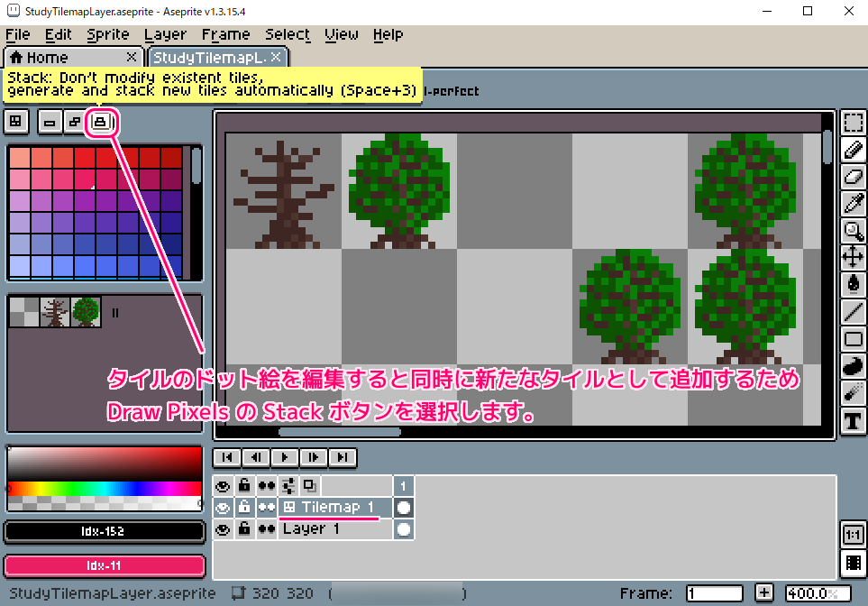Toggle visibility of Layer 1
Viewport: 868px width, 606px height.
[223, 529]
